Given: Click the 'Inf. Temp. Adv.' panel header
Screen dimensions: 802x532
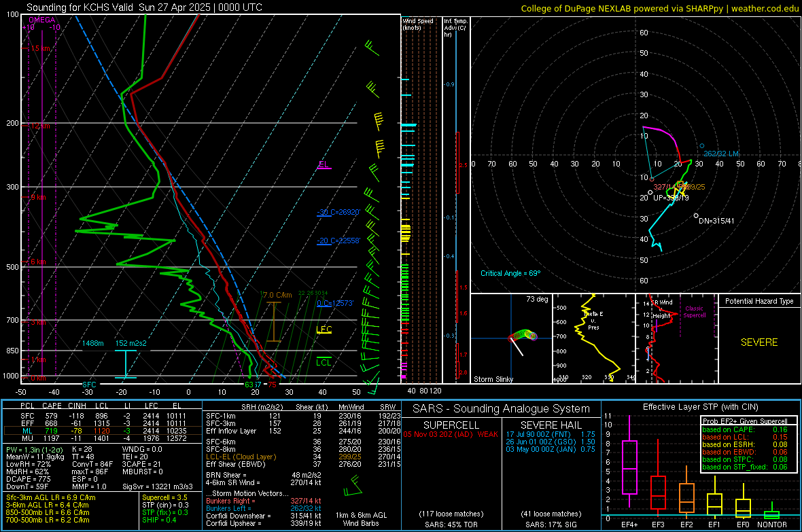Looking at the screenshot, I should tap(455, 28).
